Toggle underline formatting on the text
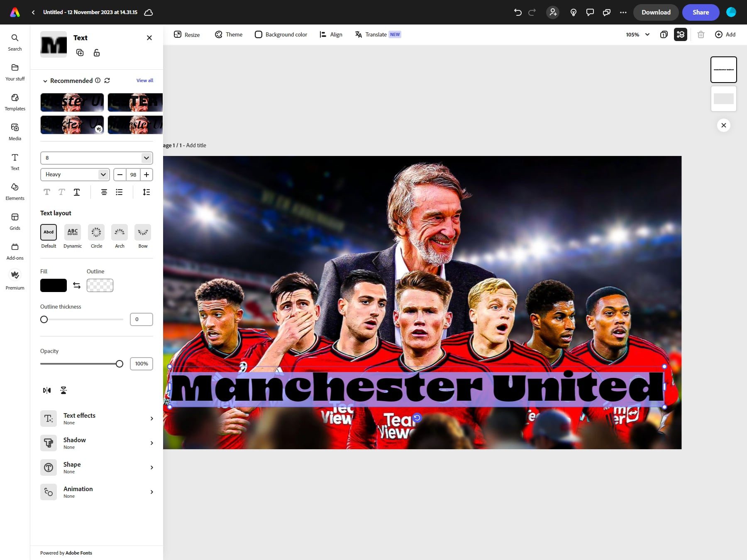This screenshot has width=747, height=560. (x=77, y=192)
